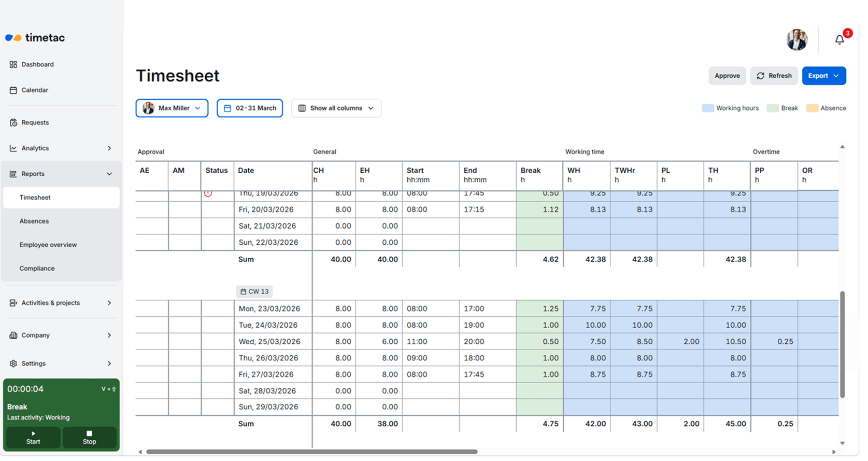Open the Timesheet submenu item

click(x=61, y=198)
